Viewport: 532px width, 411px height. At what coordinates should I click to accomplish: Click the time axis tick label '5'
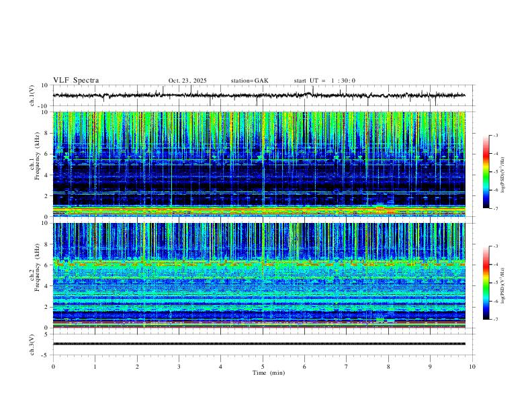(x=263, y=367)
